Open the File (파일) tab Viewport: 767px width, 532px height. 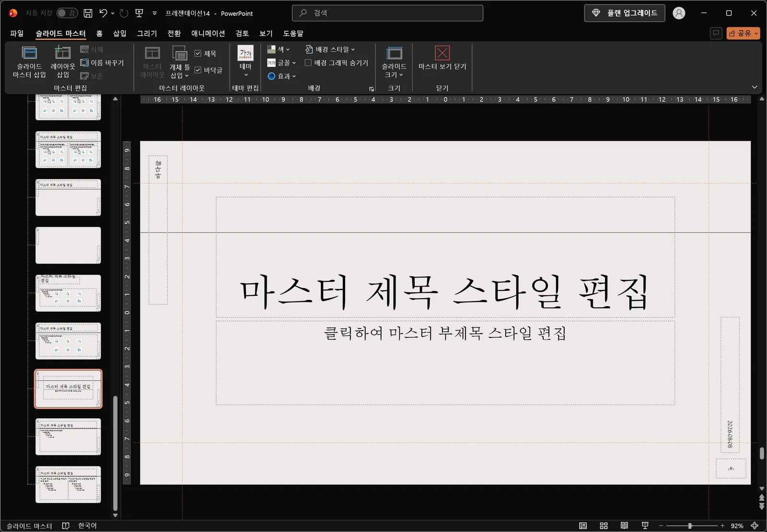[17, 33]
